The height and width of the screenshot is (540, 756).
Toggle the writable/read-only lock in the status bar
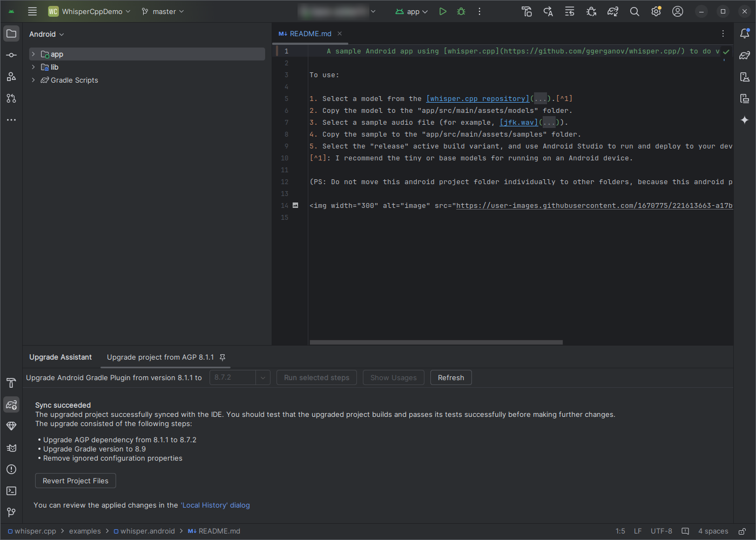742,531
